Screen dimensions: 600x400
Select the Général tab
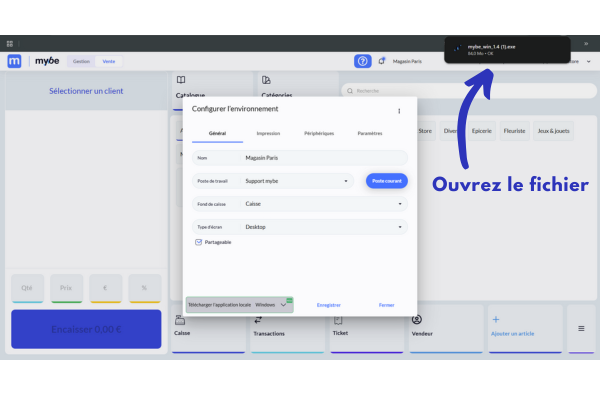tap(217, 134)
